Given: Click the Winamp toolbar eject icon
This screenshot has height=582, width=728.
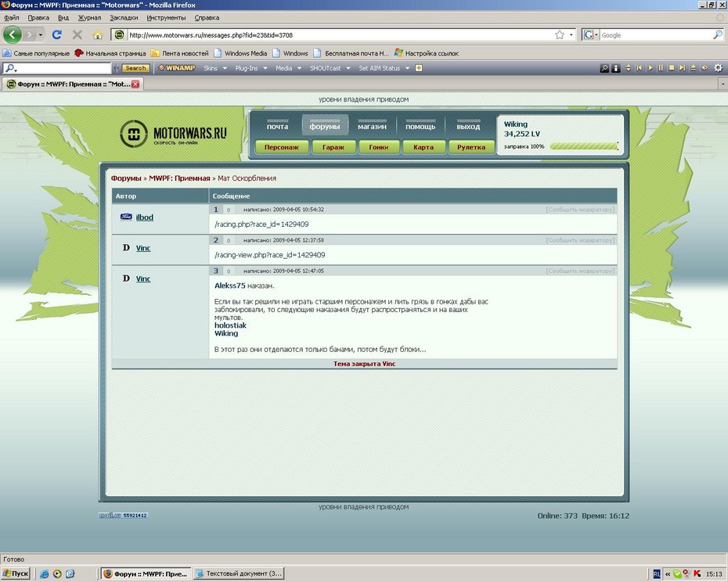Looking at the screenshot, I should point(694,68).
